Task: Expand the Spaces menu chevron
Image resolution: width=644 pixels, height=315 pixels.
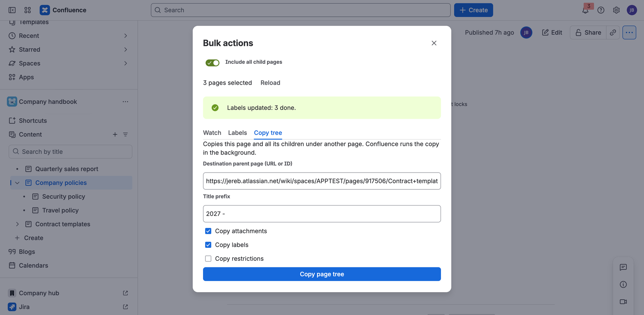Action: tap(125, 63)
